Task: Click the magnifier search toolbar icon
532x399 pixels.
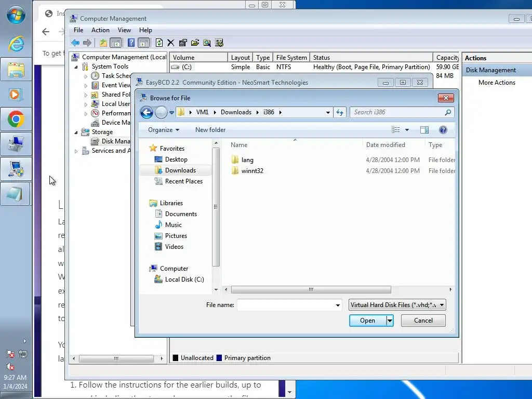Action: tap(207, 43)
